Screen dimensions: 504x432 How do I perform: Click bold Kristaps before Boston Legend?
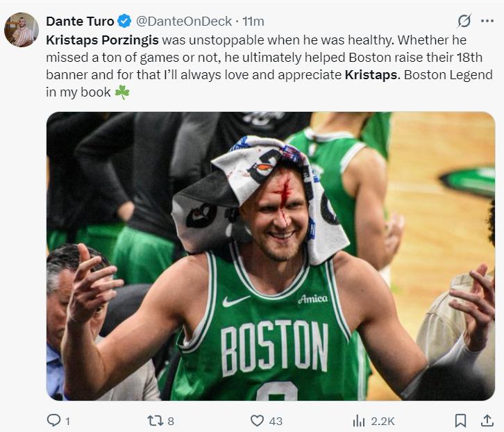click(x=371, y=74)
